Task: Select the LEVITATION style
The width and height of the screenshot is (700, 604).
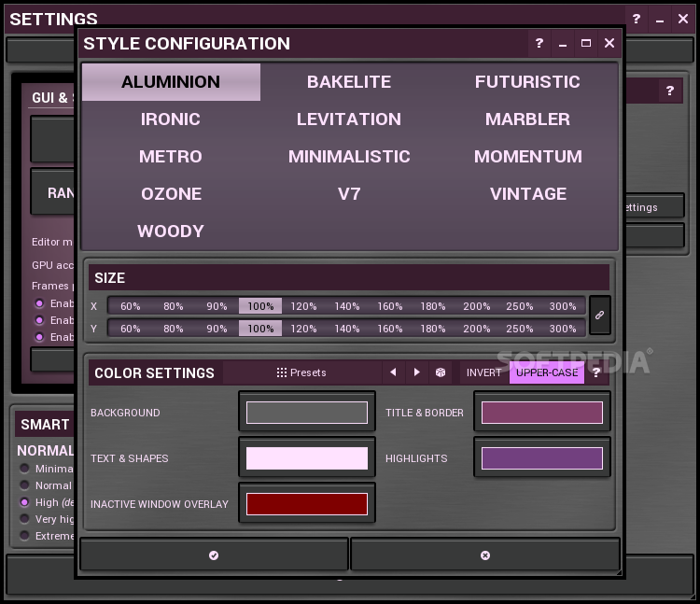Action: point(349,119)
